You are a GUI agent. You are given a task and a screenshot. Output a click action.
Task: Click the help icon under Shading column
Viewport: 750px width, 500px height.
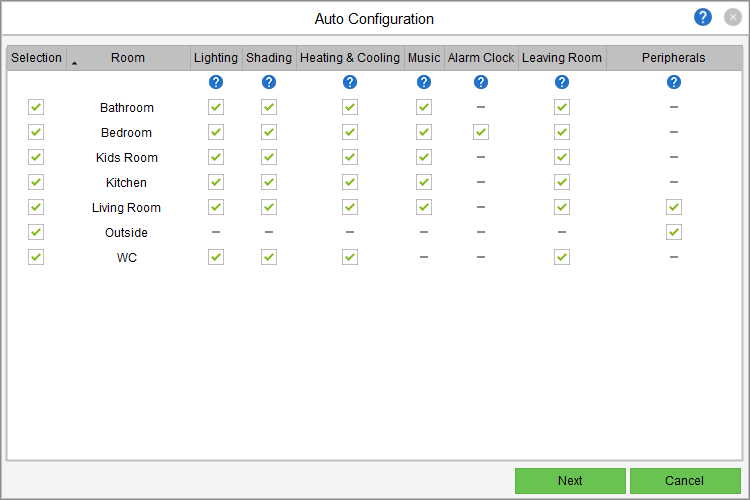[x=269, y=82]
